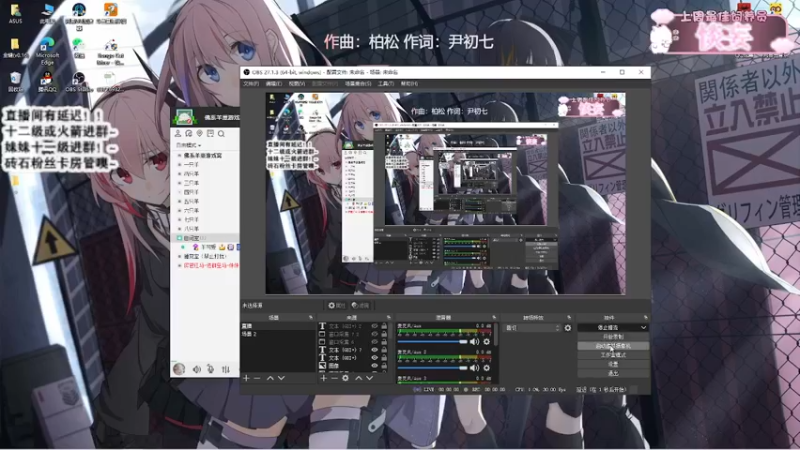Remove selected scene with the minus icon
The width and height of the screenshot is (800, 450).
(x=257, y=378)
